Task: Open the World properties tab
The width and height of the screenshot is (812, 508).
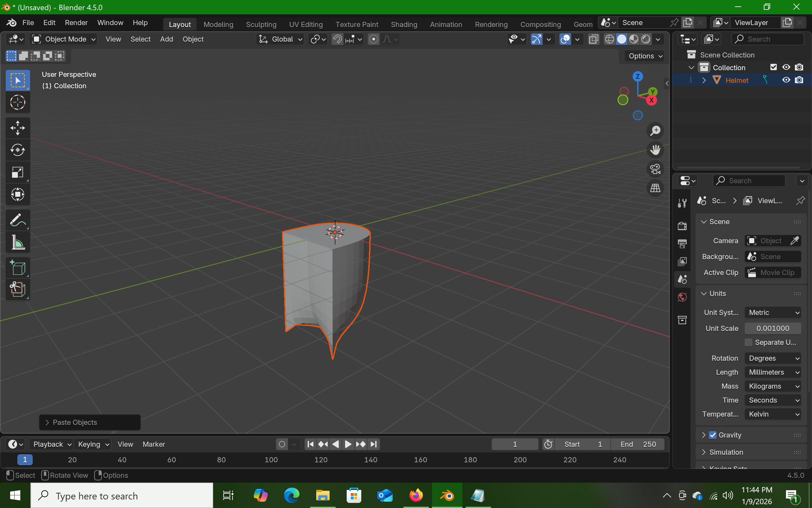Action: [x=682, y=297]
